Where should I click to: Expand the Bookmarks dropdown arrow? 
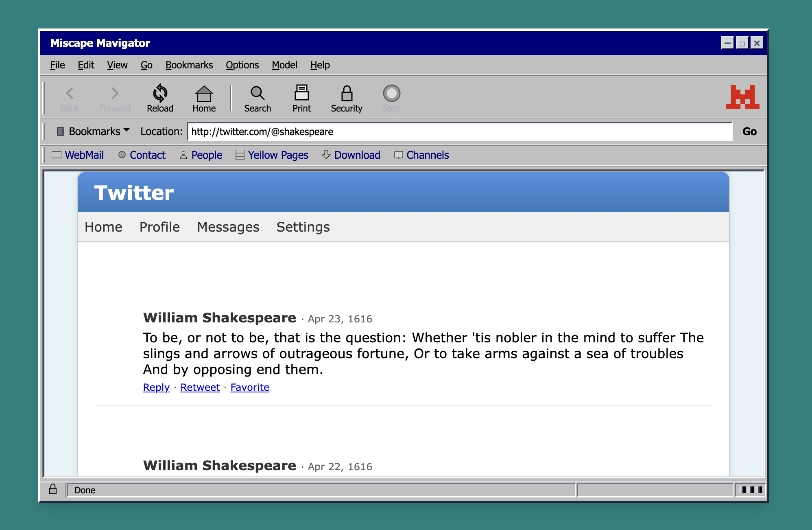[x=127, y=131]
